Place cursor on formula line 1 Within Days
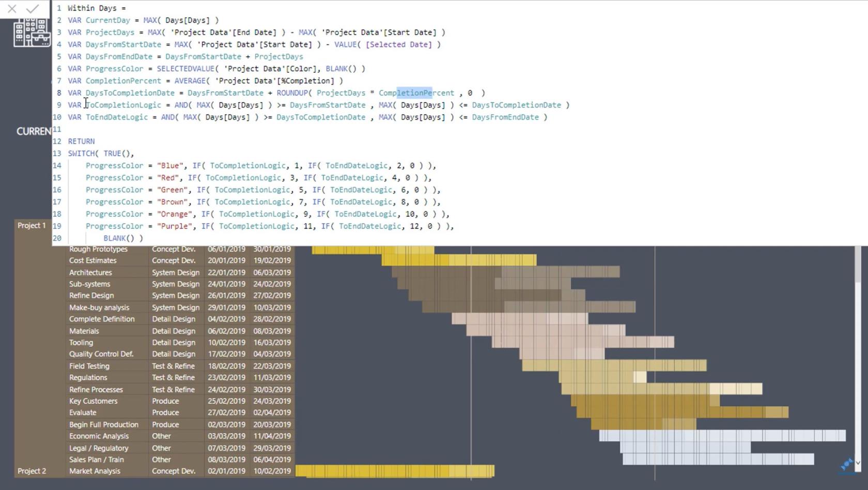The height and width of the screenshot is (490, 868). pos(97,8)
